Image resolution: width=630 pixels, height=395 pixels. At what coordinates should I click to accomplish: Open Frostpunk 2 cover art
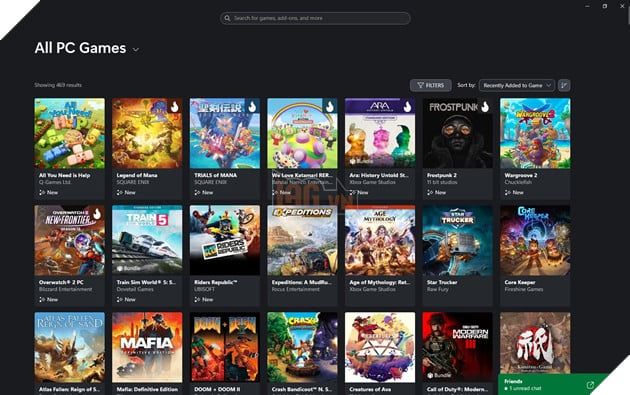click(457, 133)
